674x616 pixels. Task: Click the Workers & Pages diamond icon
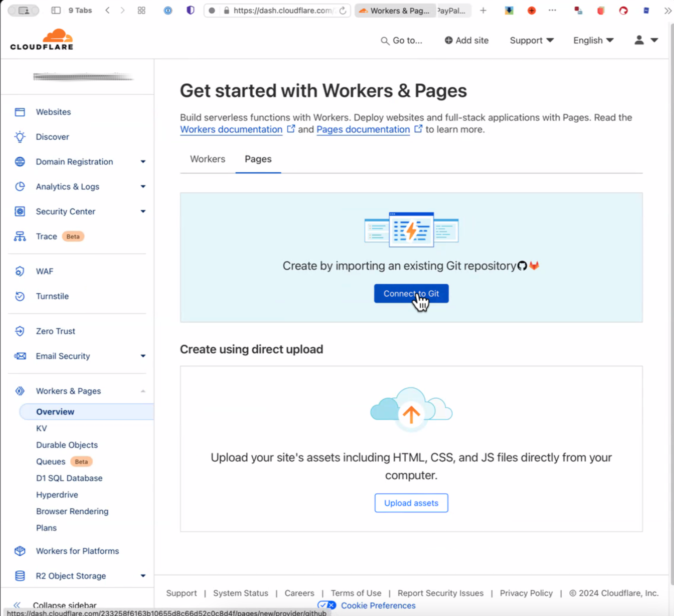tap(20, 391)
